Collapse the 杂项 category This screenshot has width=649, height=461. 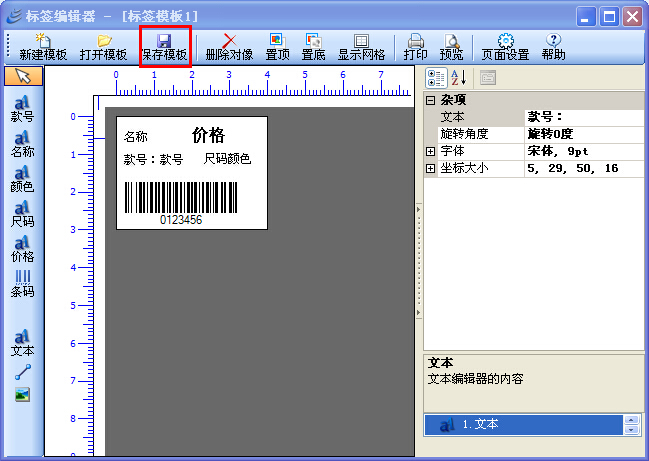coord(430,100)
